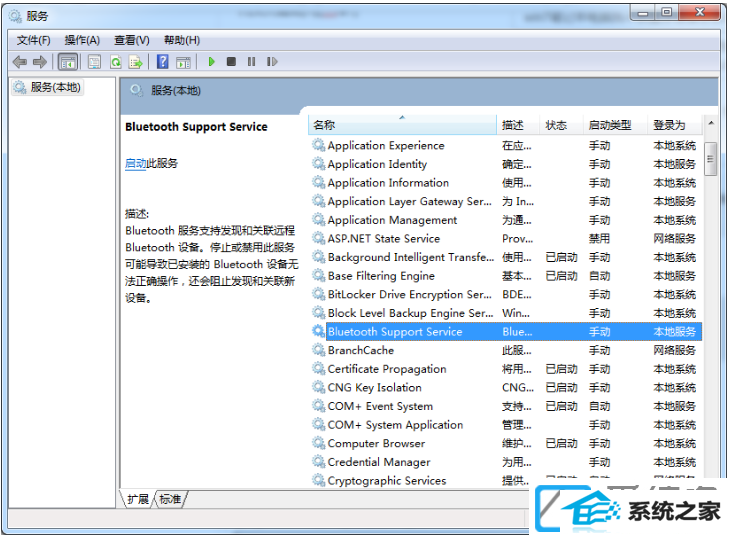
Task: Select the Certificate Propagation service
Action: (x=506, y=369)
